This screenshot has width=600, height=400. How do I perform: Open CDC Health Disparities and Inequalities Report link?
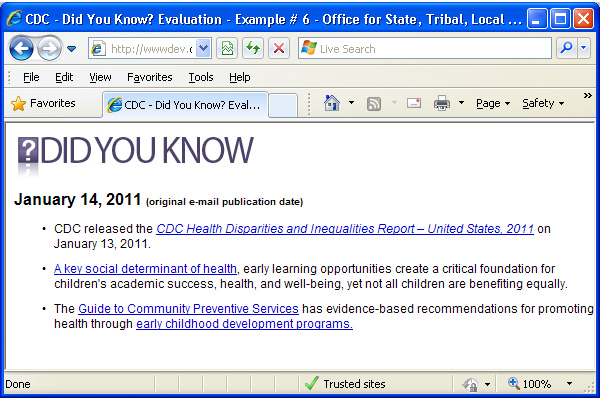[x=345, y=229]
